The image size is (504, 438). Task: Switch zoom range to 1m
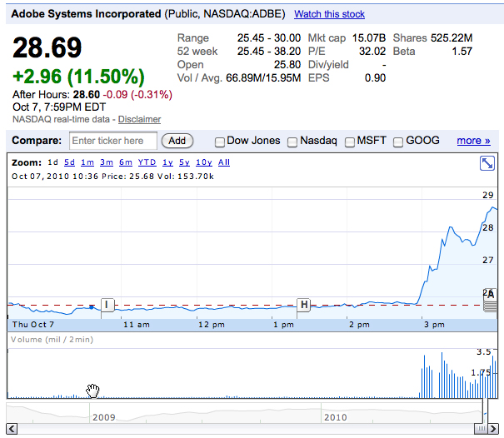pyautogui.click(x=87, y=162)
